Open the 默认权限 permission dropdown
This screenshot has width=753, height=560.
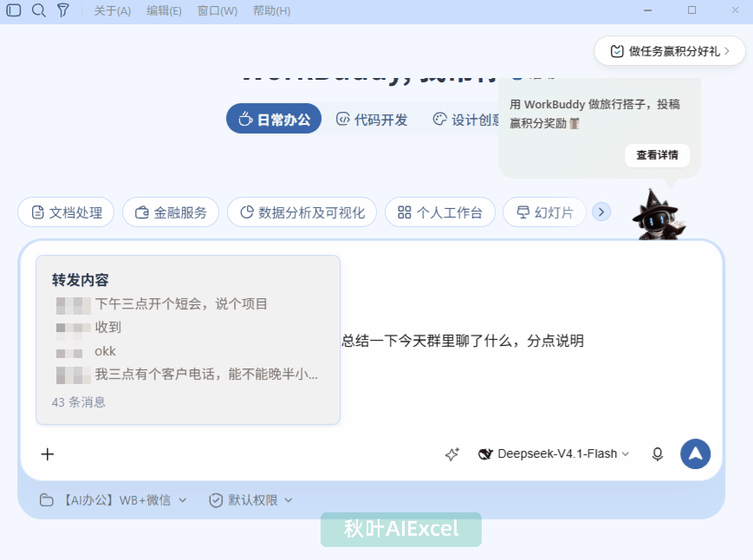[250, 500]
